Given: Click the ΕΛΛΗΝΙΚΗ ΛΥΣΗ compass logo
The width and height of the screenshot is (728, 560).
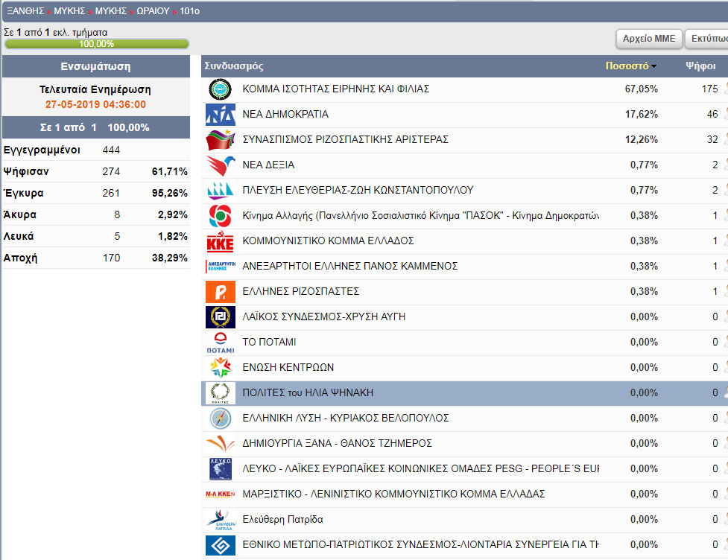Looking at the screenshot, I should tap(220, 419).
